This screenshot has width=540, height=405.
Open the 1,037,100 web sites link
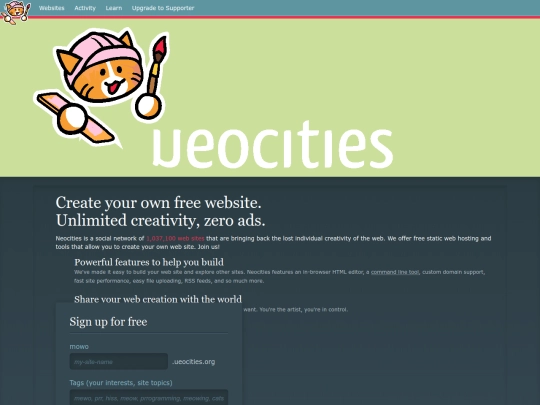[175, 238]
